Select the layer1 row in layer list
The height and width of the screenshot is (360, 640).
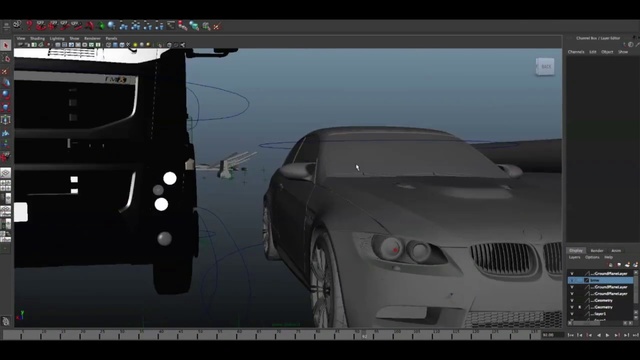[600, 314]
